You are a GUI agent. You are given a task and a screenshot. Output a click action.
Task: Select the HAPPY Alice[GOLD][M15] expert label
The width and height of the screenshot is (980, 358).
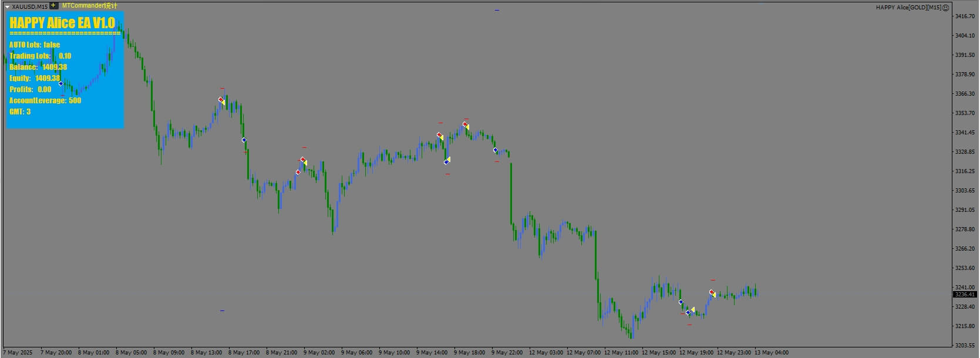908,8
